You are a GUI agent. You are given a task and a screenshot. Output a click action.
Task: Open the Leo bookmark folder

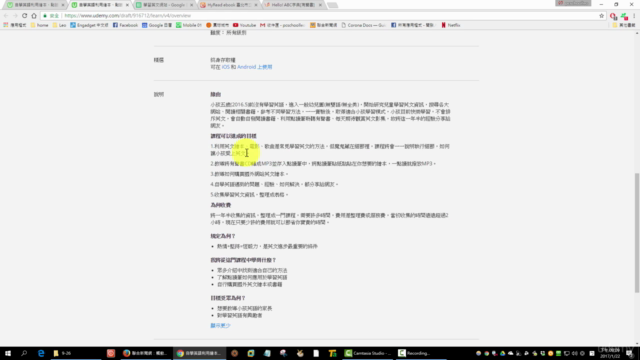tap(59, 25)
